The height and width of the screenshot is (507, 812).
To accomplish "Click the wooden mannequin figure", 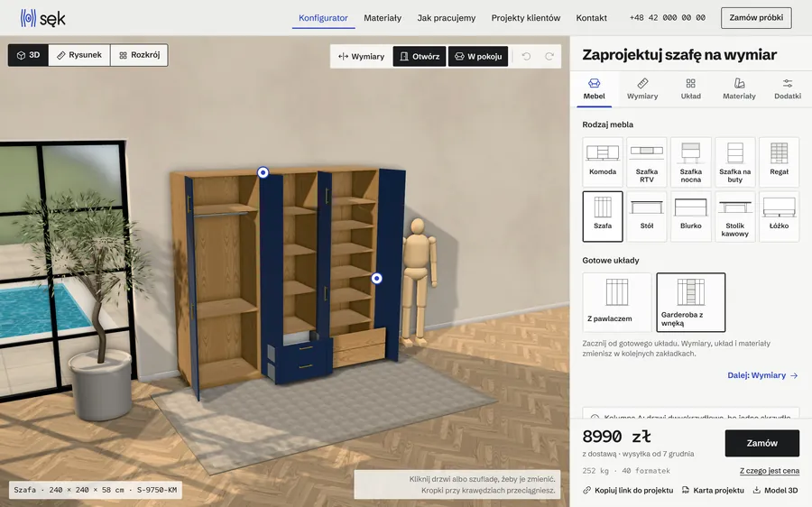I will click(x=419, y=282).
